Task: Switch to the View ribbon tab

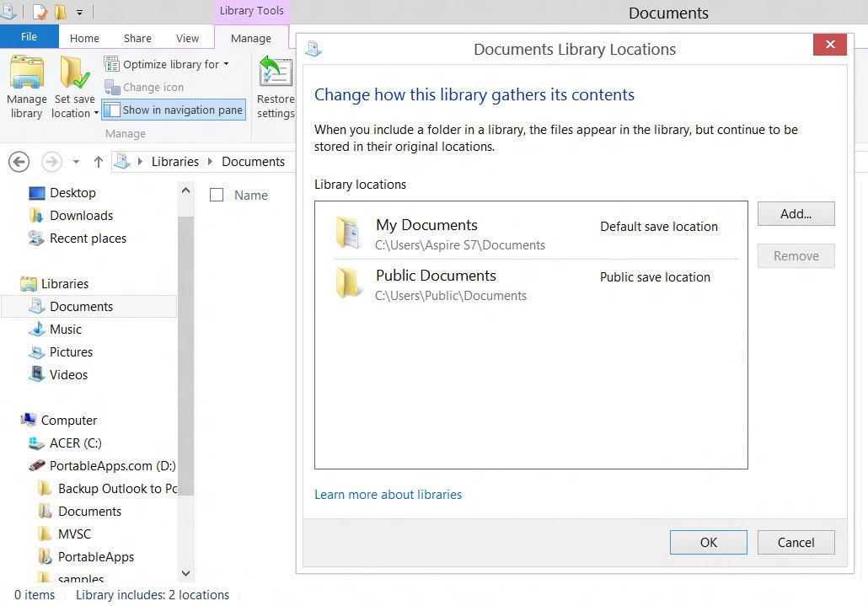Action: (x=187, y=38)
